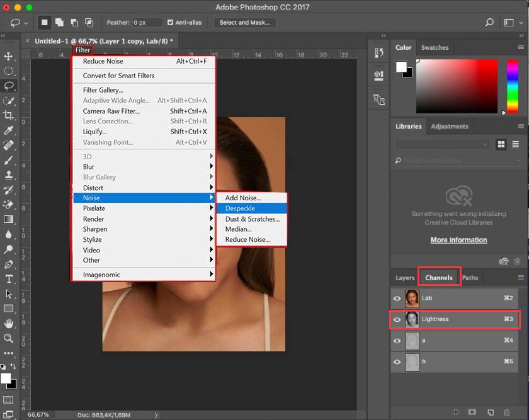Open the More information link
529x420 pixels.
458,240
